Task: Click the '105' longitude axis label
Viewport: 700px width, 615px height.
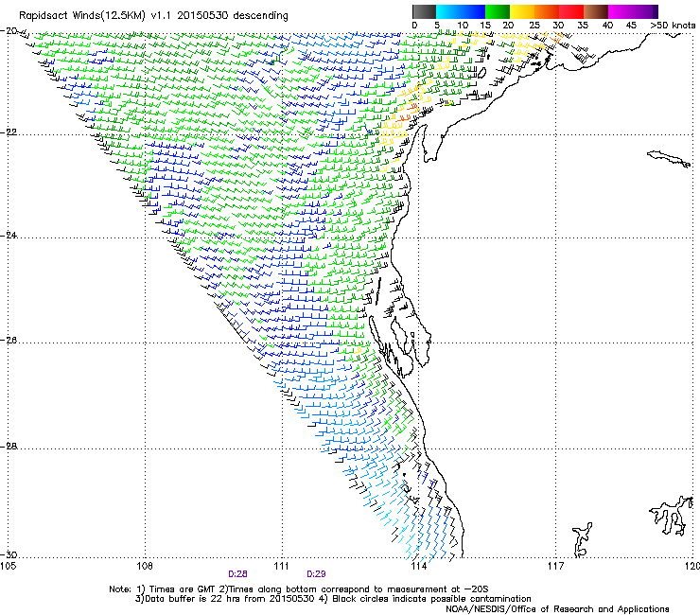Action: point(8,567)
